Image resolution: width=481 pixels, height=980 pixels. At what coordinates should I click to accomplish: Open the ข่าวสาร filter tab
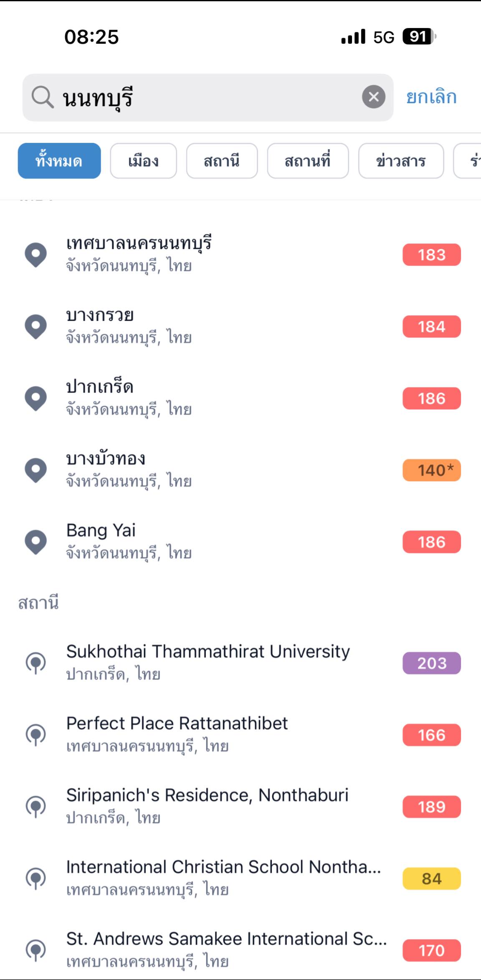point(401,161)
